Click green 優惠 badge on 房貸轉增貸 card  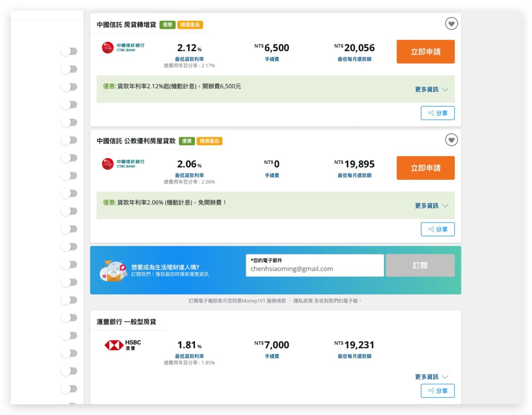(x=168, y=25)
